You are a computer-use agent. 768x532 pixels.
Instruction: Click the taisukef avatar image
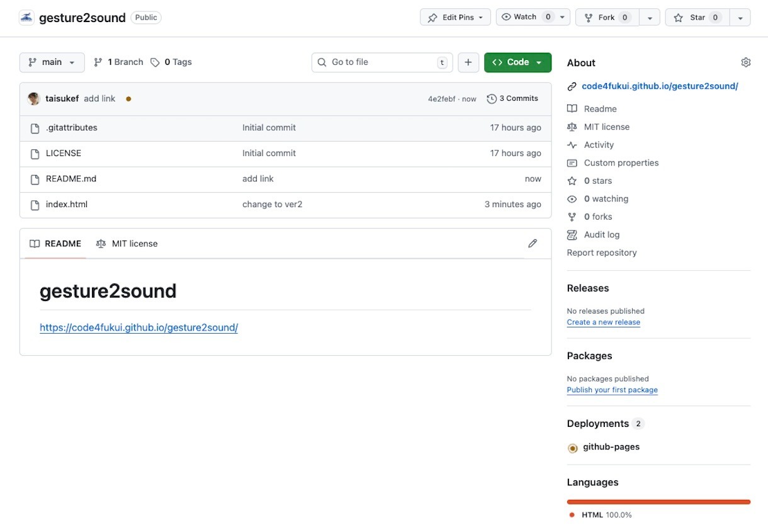tap(34, 99)
